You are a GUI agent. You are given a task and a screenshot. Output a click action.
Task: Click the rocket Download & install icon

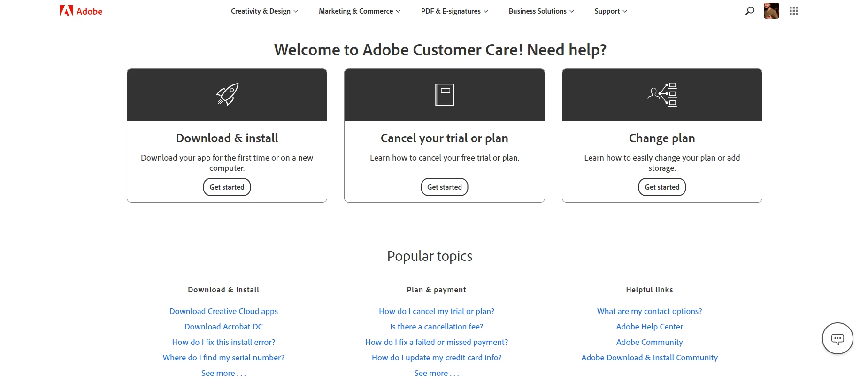[227, 94]
